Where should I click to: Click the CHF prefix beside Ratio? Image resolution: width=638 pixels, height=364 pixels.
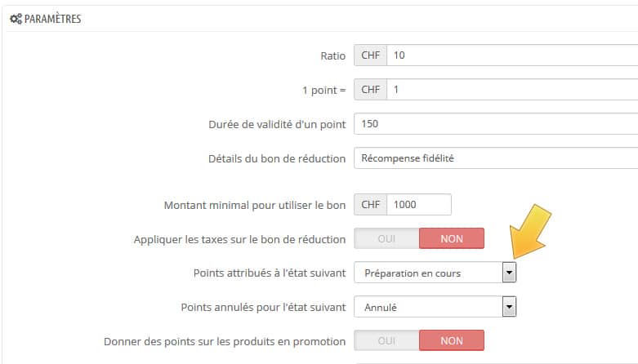[370, 55]
